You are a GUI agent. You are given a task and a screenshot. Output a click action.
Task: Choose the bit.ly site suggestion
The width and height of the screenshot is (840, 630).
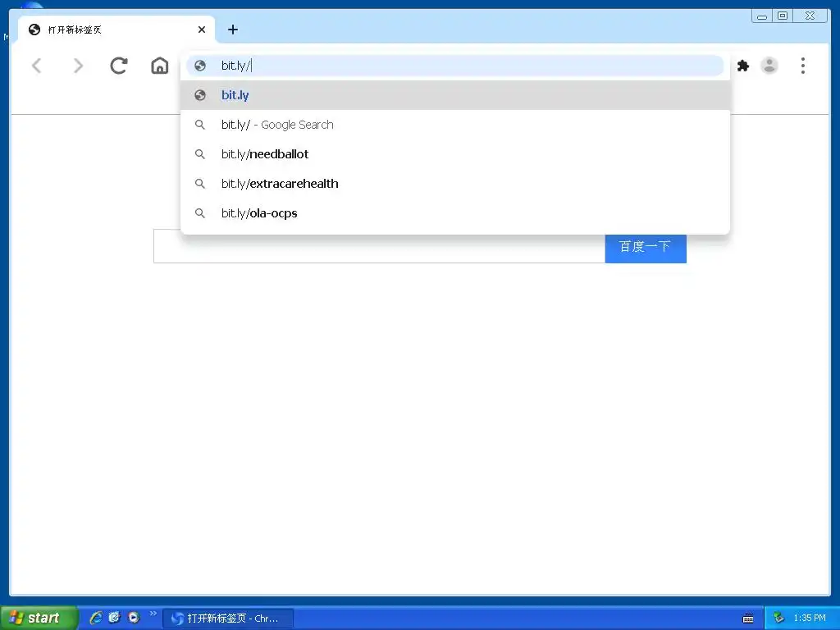(454, 95)
